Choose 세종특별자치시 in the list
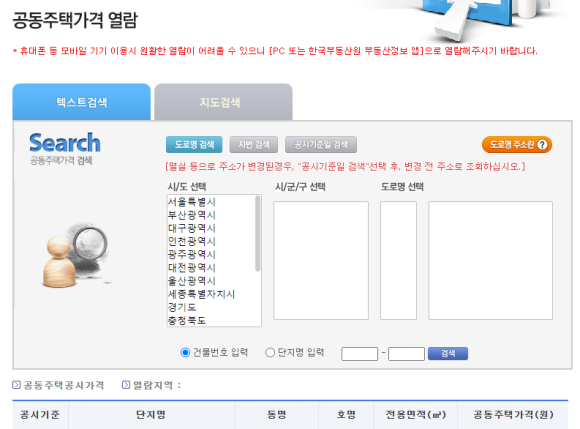 [201, 294]
